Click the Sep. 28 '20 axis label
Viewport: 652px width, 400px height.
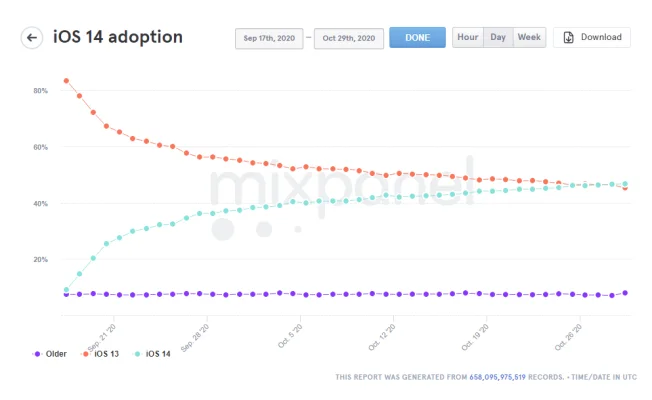(195, 337)
